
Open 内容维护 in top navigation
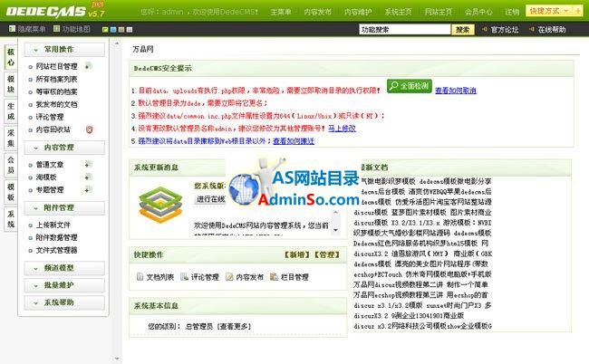[x=358, y=12]
